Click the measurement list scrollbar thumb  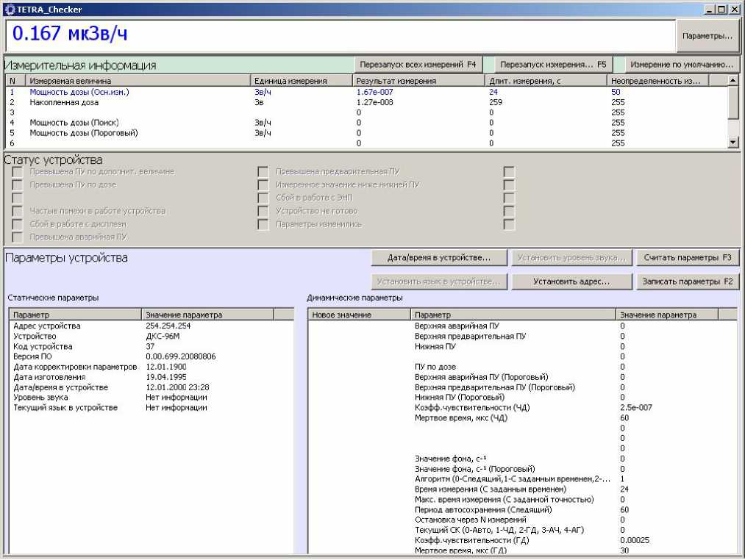click(733, 102)
